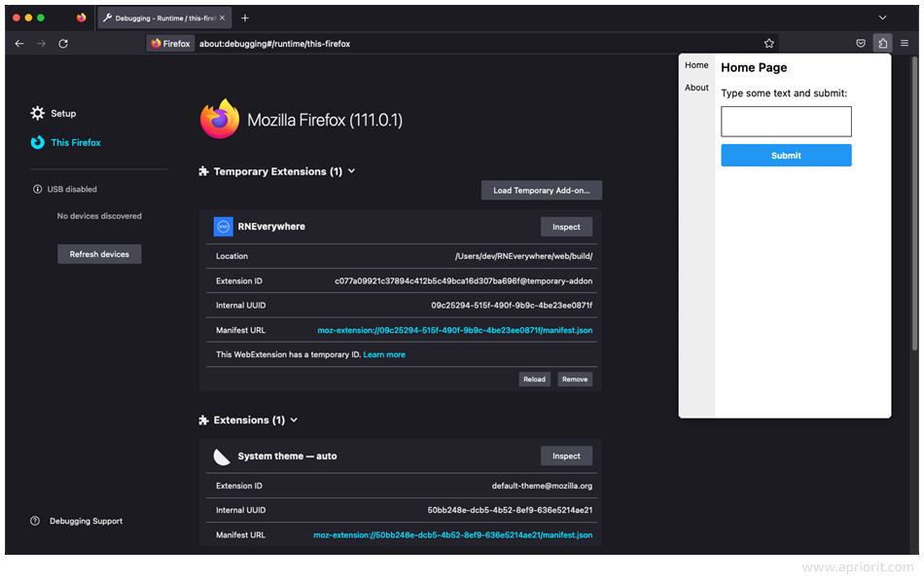Image resolution: width=924 pixels, height=584 pixels.
Task: Remove the RNEverywhere extension
Action: click(575, 380)
